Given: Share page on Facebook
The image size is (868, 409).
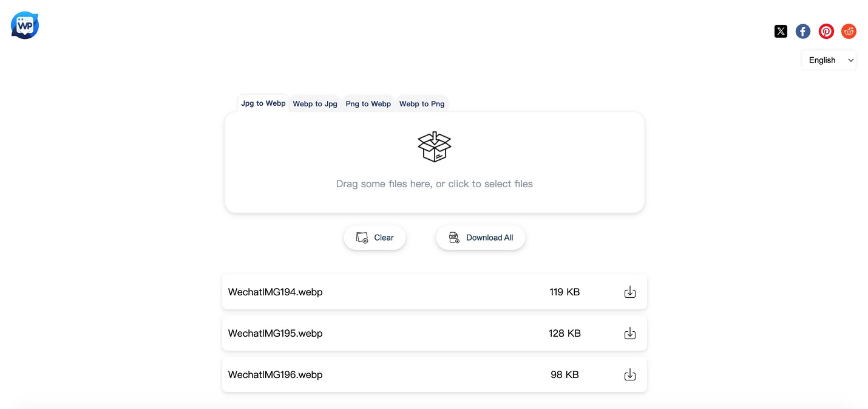Looking at the screenshot, I should [x=803, y=32].
